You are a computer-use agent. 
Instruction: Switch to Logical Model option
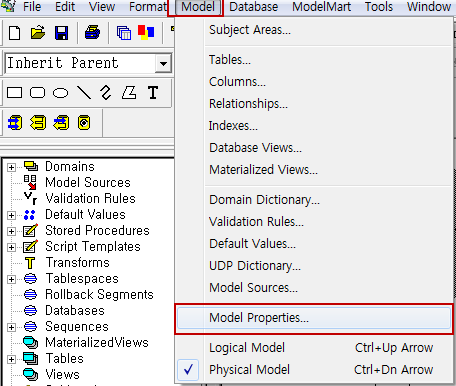pos(313,348)
